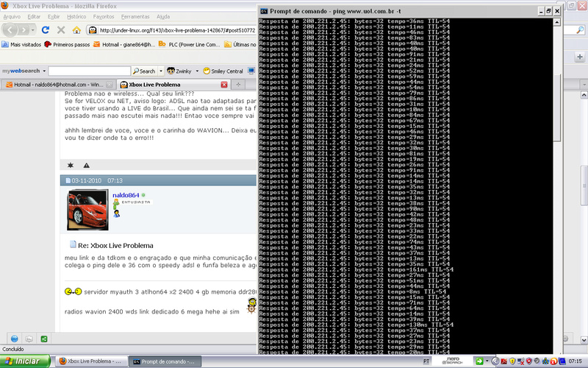Click the PT language indicator in the taskbar
Screen dimensions: 588x368
coord(426,361)
